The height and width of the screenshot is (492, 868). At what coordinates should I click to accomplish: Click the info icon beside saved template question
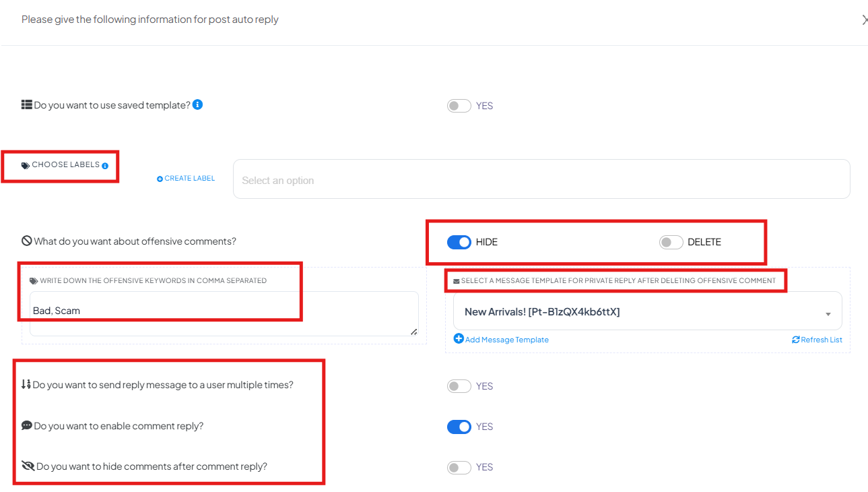point(197,104)
